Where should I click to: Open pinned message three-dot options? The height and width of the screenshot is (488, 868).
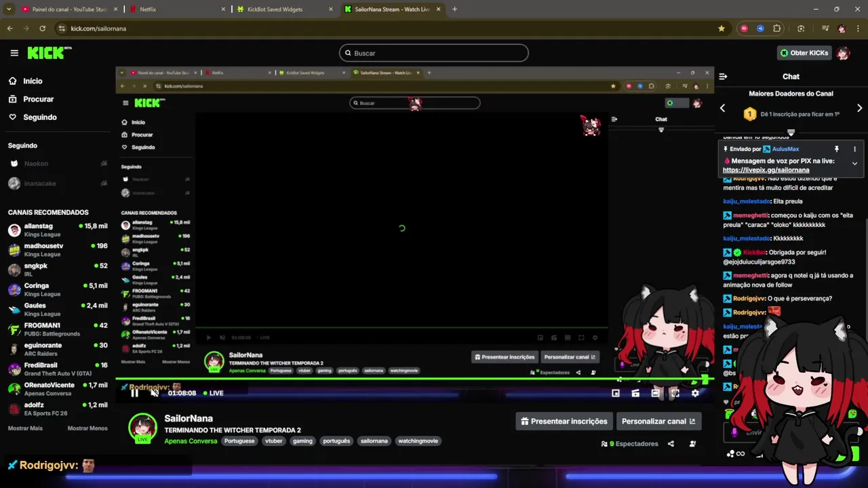[854, 149]
